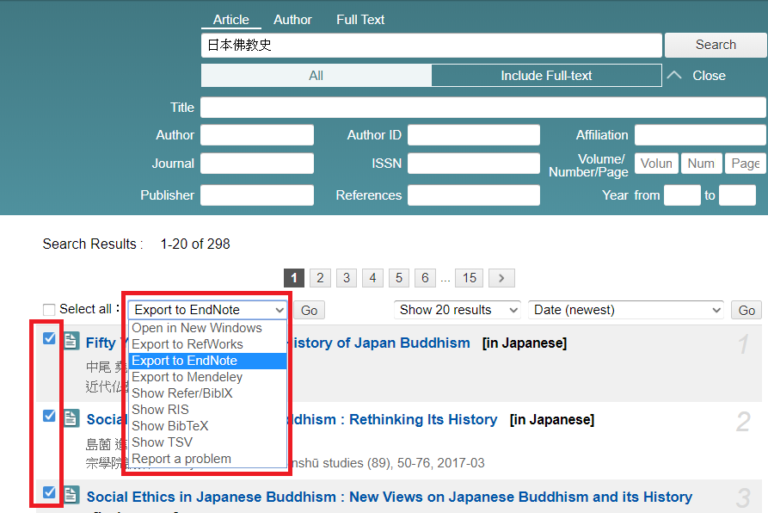Tick the Select all checkbox

49,310
